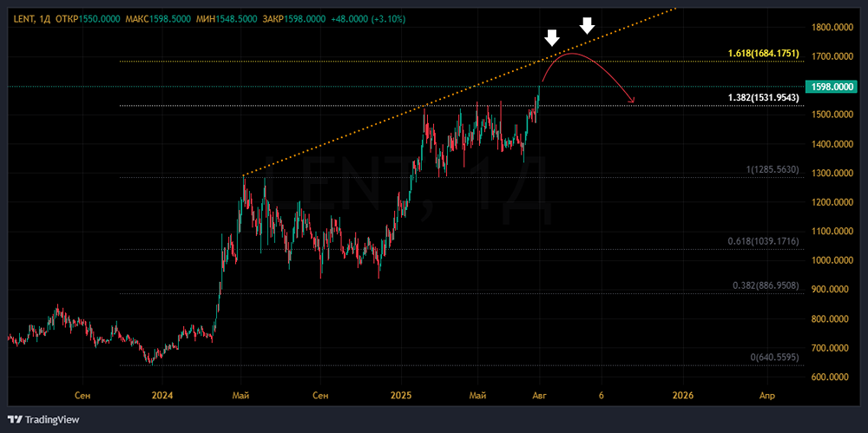Image resolution: width=868 pixels, height=433 pixels.
Task: Select the orange dotted trendline
Action: (x=459, y=92)
